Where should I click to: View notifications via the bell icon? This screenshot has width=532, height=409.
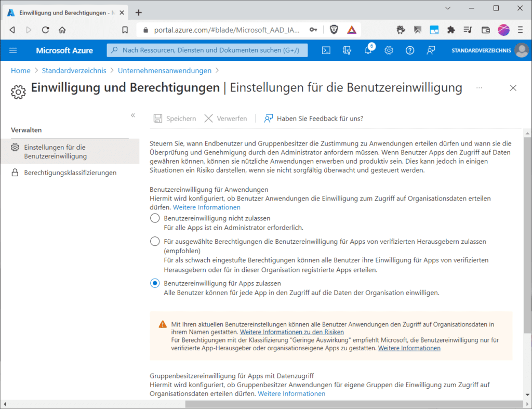(x=368, y=50)
